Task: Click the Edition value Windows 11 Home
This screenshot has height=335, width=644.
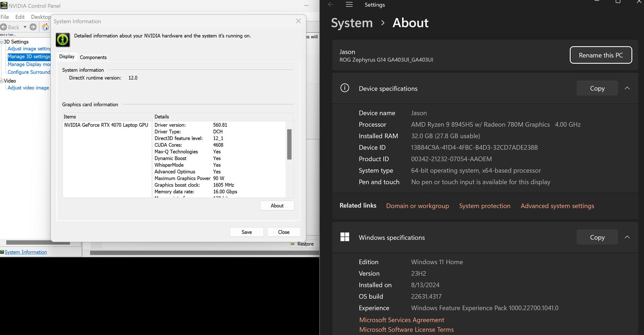Action: (x=437, y=262)
